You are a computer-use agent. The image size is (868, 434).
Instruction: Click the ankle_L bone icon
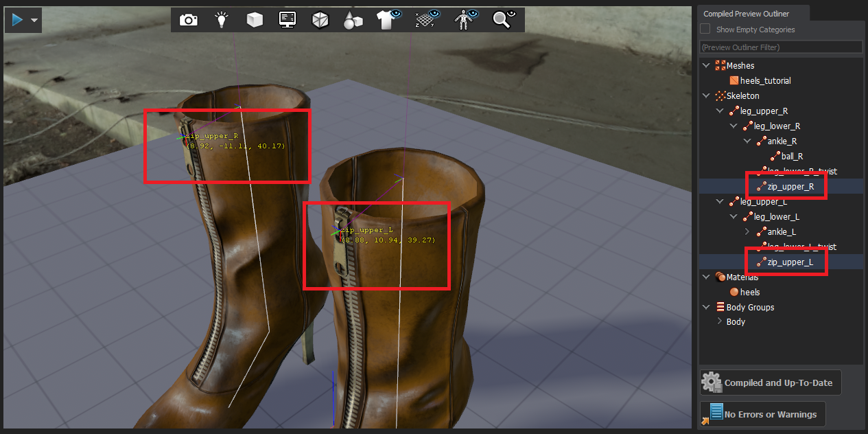click(761, 232)
